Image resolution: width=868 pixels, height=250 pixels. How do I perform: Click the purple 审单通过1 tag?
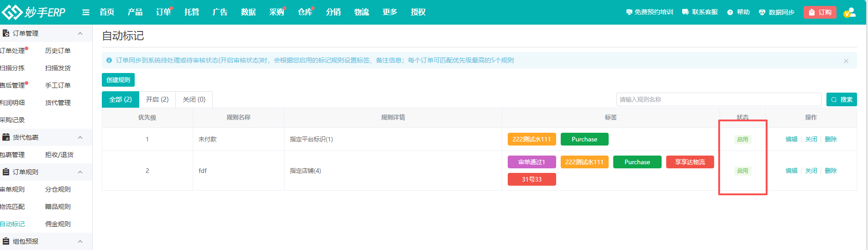(531, 162)
